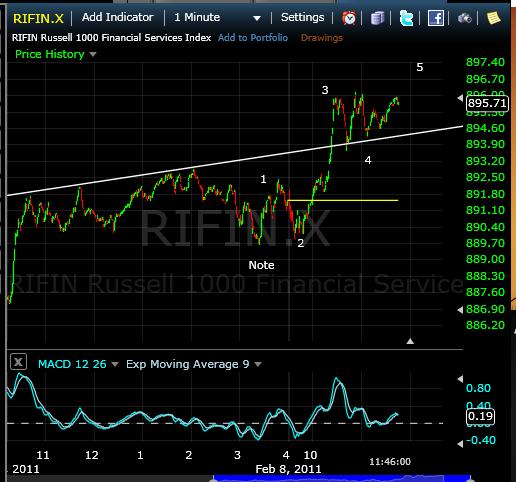Open the 1 Minute interval dropdown
Image resolution: width=516 pixels, height=482 pixels.
(x=217, y=18)
